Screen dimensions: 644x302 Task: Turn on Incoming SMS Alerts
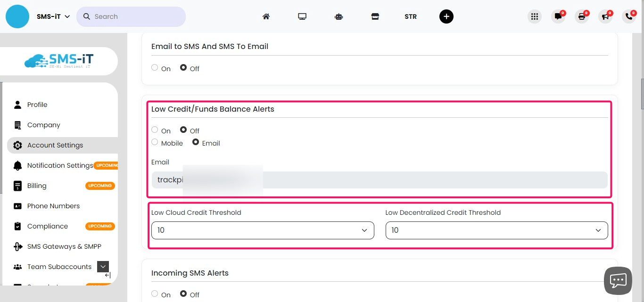[154, 293]
